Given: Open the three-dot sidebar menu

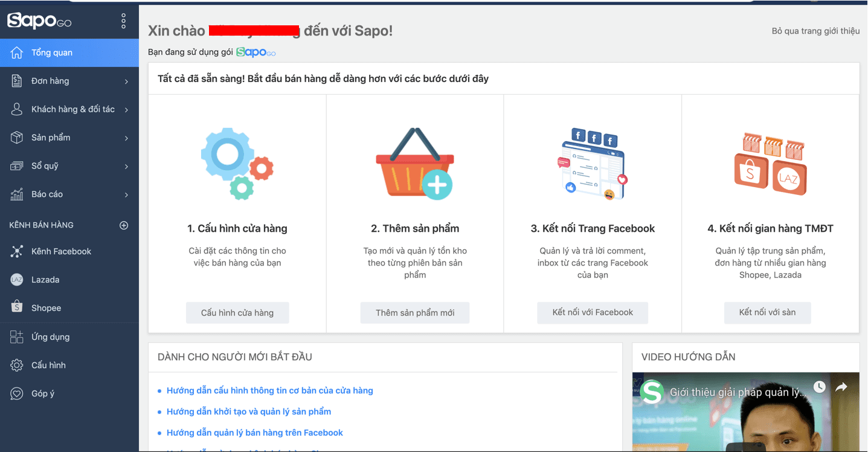Looking at the screenshot, I should point(124,21).
